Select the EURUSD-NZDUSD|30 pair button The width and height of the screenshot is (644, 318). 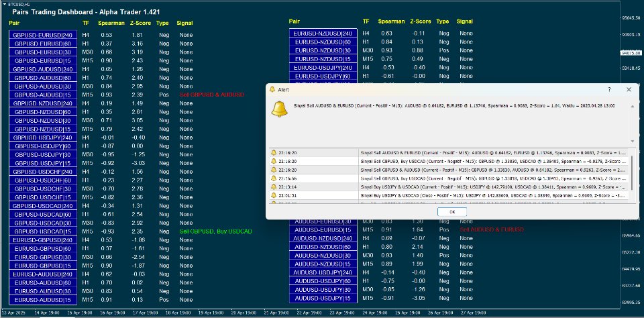pos(323,50)
